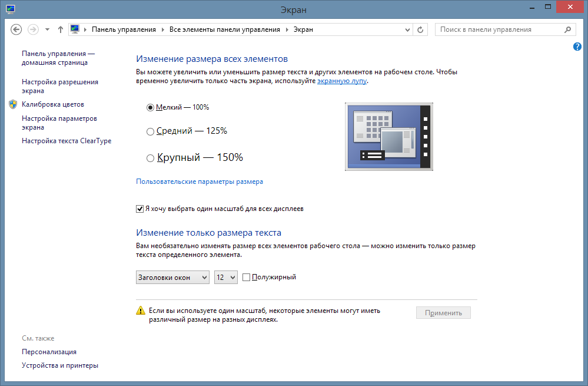Open the font size 12 dropdown
The image size is (588, 386).
pyautogui.click(x=226, y=278)
